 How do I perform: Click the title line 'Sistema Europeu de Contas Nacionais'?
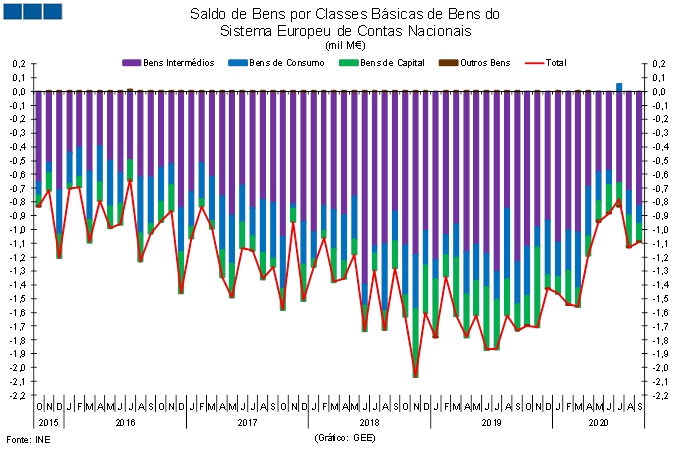346,31
